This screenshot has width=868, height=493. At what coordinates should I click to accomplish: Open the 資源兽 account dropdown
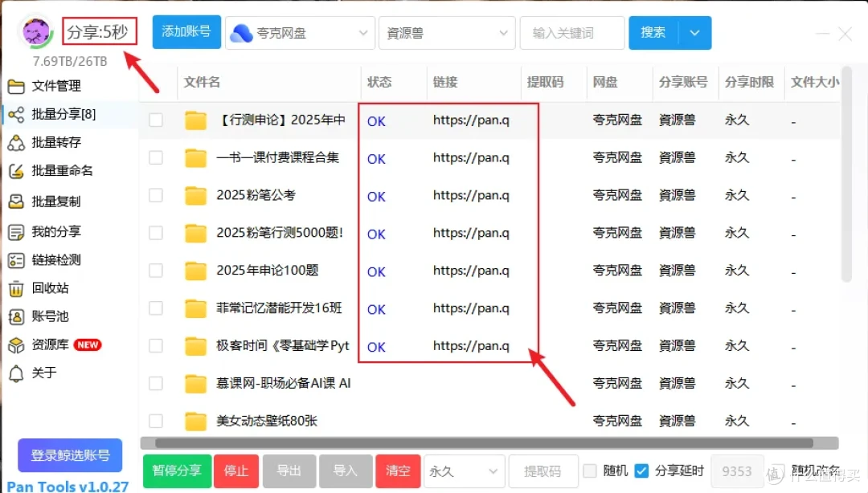(x=447, y=33)
